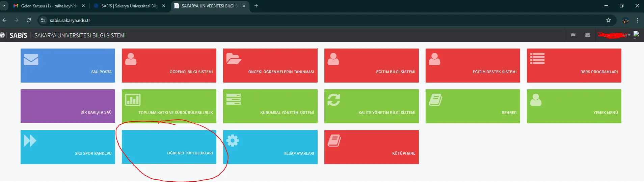Click the folder icon on ÖNCEKİ ÖĞRENMELERİN TANINMASI tile
This screenshot has width=644, height=182.
tap(234, 59)
